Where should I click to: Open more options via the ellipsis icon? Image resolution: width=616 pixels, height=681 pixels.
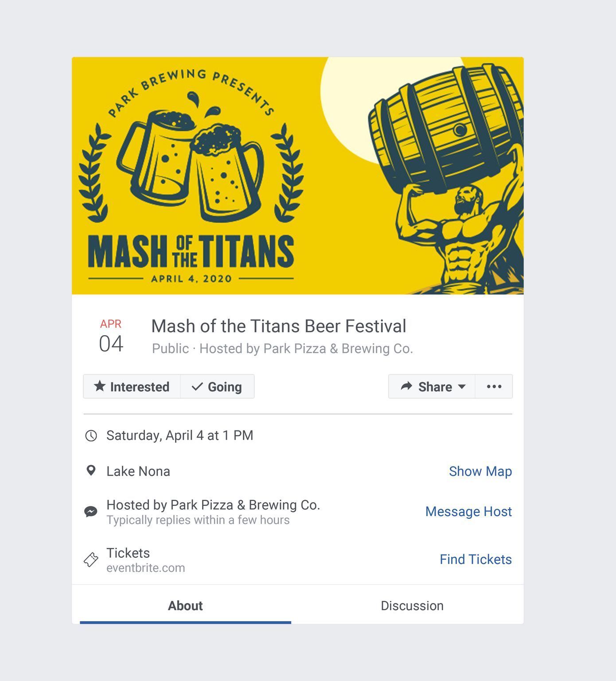point(494,387)
